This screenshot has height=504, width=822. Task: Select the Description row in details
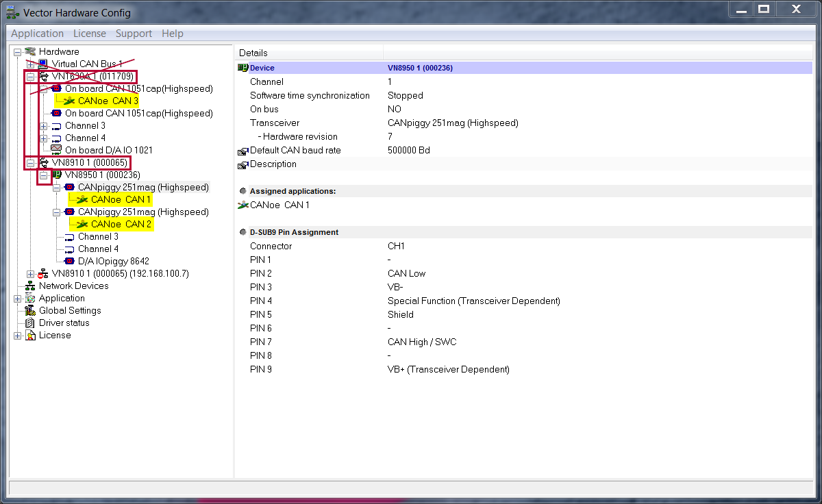point(273,164)
